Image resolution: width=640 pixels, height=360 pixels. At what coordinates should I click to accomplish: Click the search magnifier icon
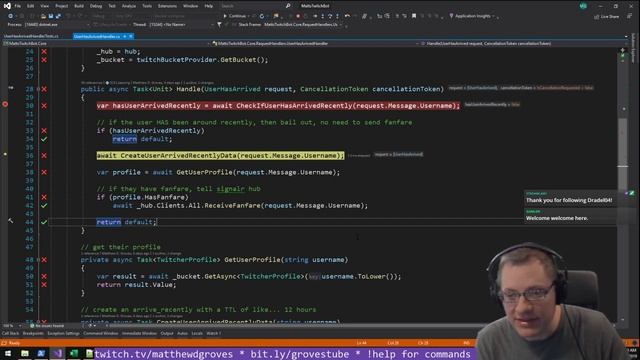(288, 6)
